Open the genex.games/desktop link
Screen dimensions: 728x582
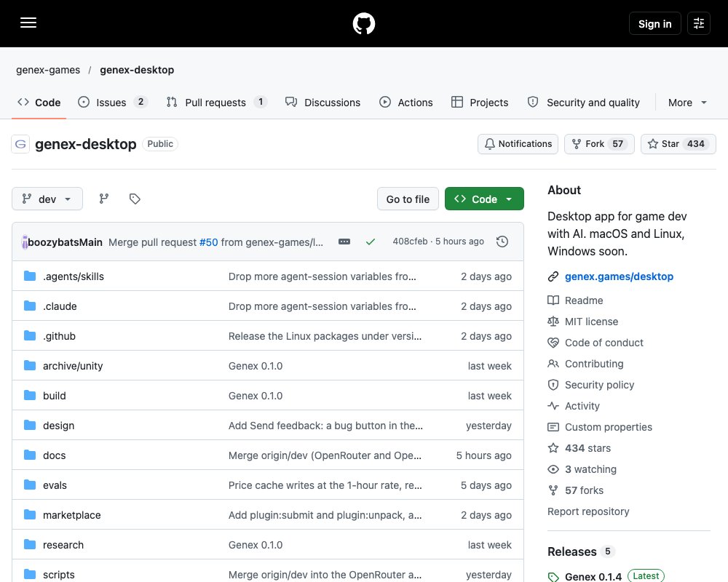[x=619, y=276]
